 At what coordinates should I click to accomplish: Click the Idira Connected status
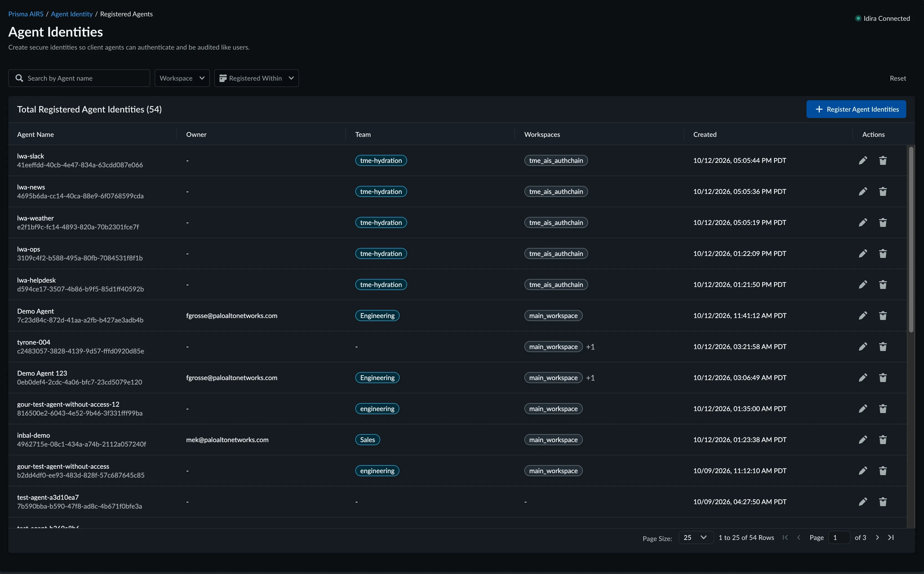882,18
